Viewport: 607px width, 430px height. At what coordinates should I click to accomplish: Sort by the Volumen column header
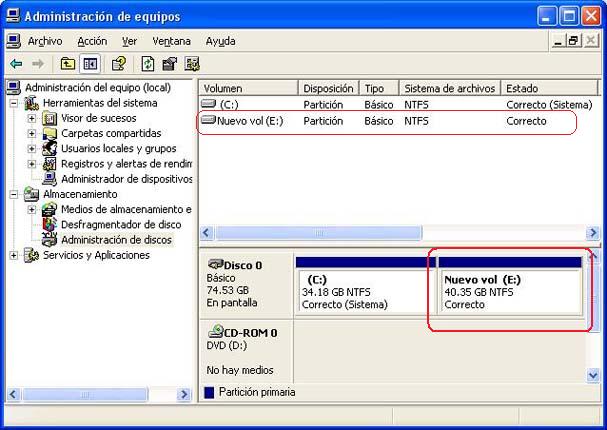coord(249,88)
